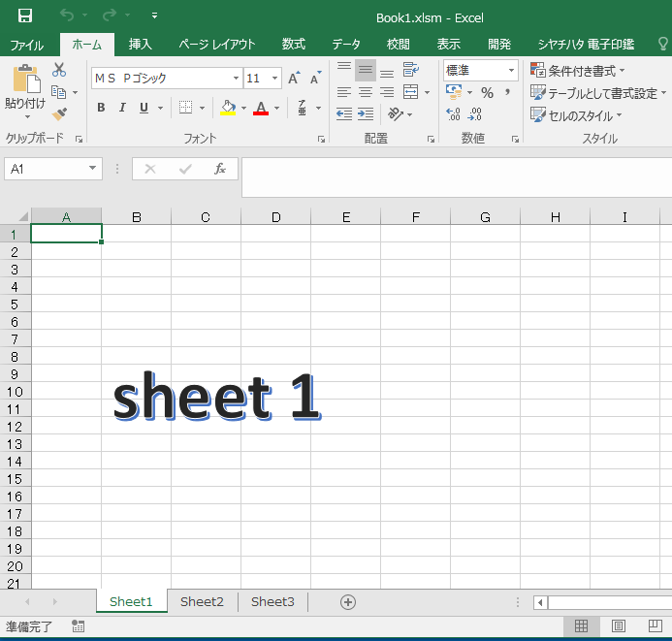The height and width of the screenshot is (641, 672).
Task: Open 条件付き書式 menu
Action: point(578,71)
